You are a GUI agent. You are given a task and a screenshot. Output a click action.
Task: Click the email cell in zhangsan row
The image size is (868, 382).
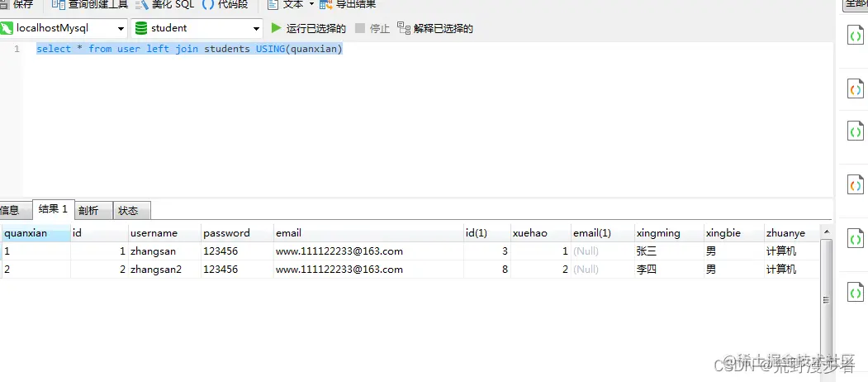[368, 251]
